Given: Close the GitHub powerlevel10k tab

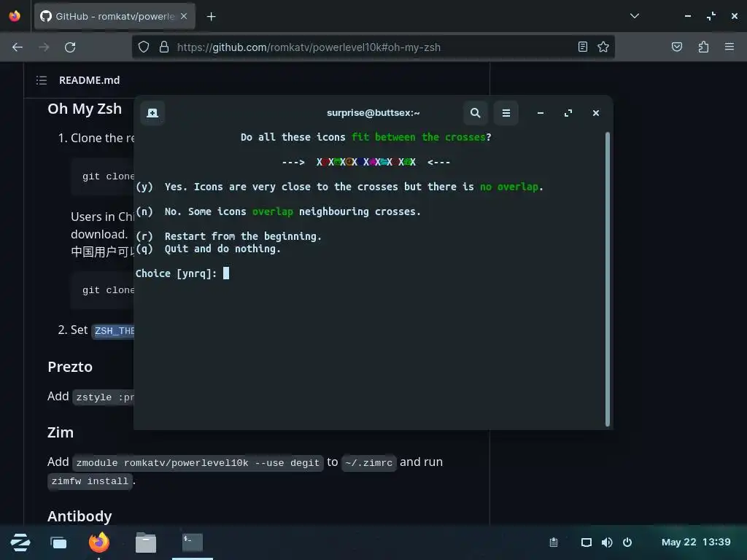Looking at the screenshot, I should coord(184,16).
